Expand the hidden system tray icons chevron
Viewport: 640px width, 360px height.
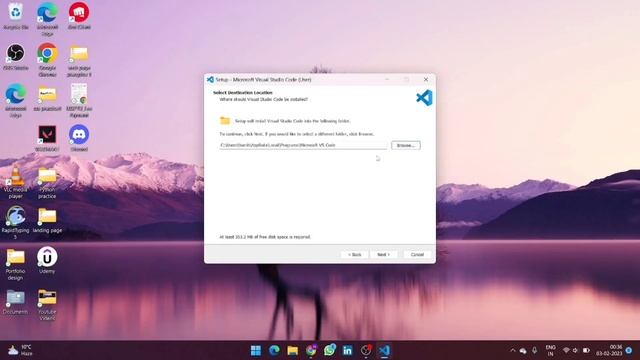point(513,351)
